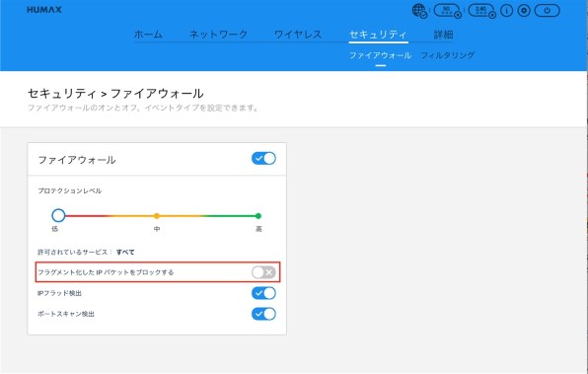Click the すべて value text
The width and height of the screenshot is (588, 374).
click(x=125, y=252)
